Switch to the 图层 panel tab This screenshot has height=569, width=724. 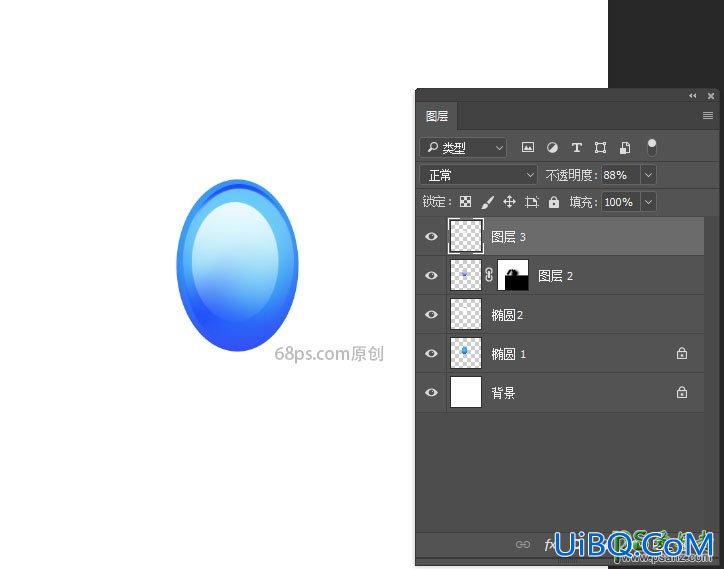(437, 116)
